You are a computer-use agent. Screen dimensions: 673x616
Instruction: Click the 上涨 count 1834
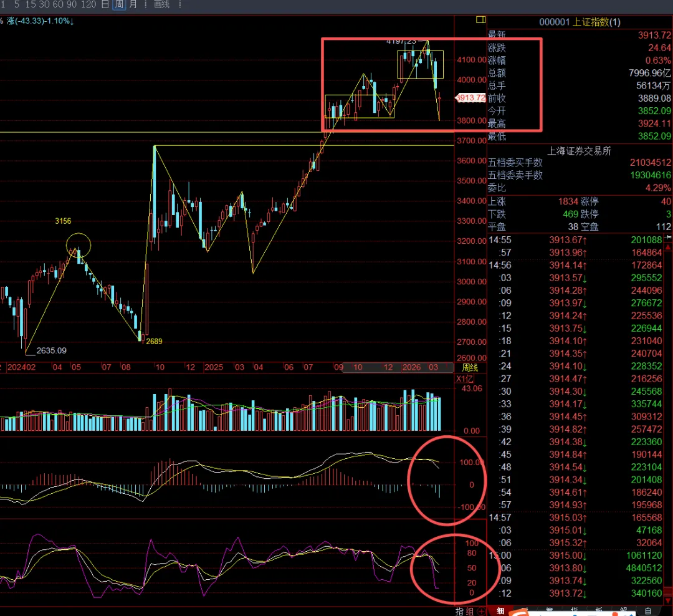[x=568, y=201]
